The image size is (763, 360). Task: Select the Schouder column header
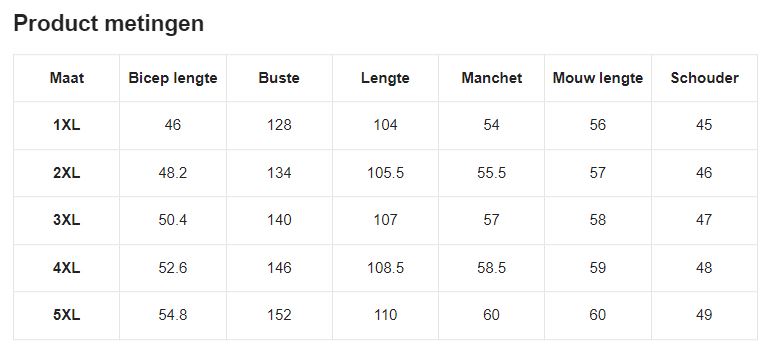(x=704, y=78)
